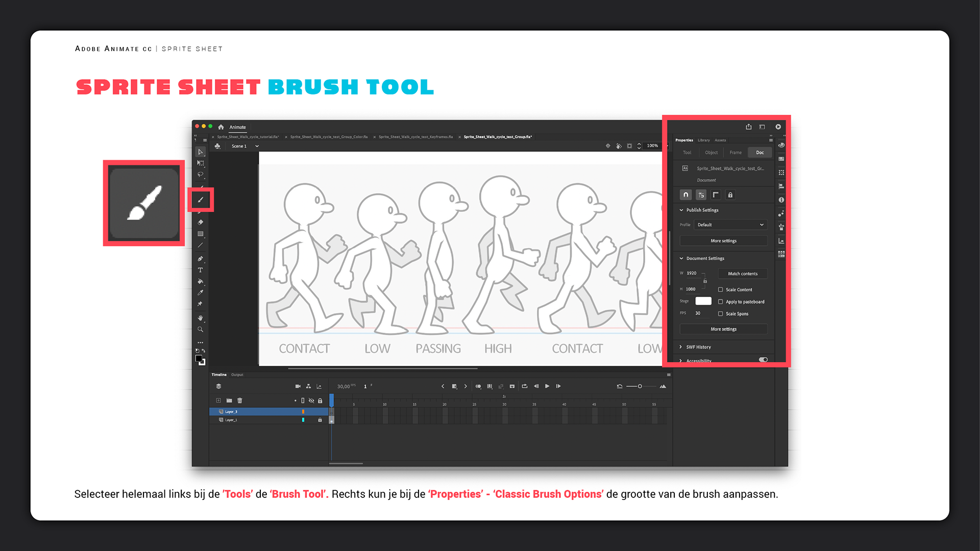Viewport: 980px width, 551px height.
Task: Select the Paint Bucket tool
Action: [x=200, y=281]
